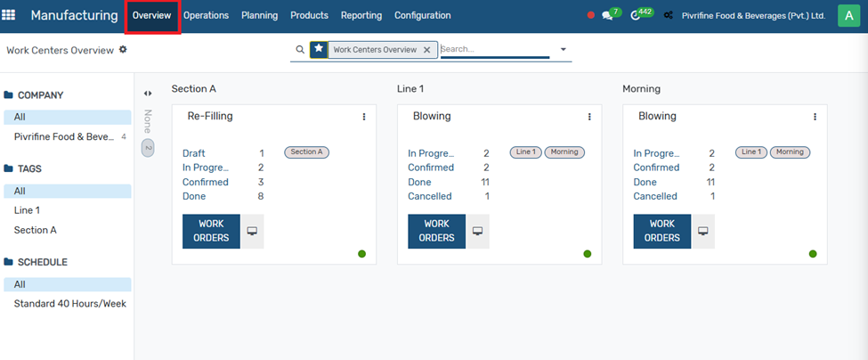Open tablet view icon on Re-Filling card
This screenshot has width=868, height=360.
252,231
